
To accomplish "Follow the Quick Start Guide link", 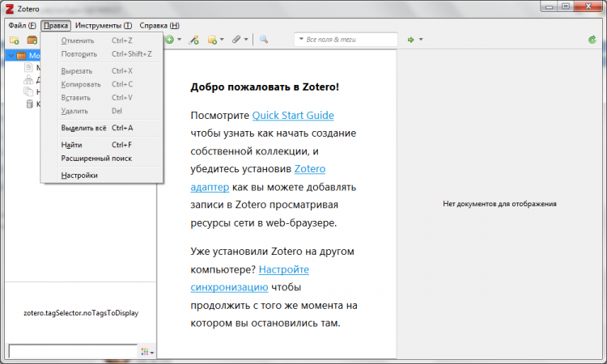I will tap(292, 116).
